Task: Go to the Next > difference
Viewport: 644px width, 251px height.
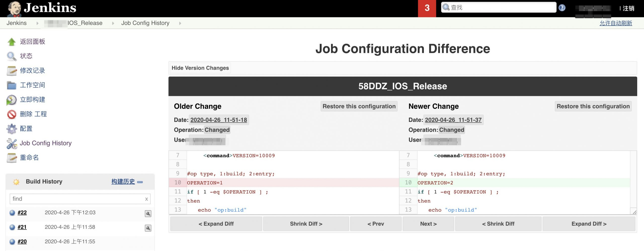Action: point(428,224)
